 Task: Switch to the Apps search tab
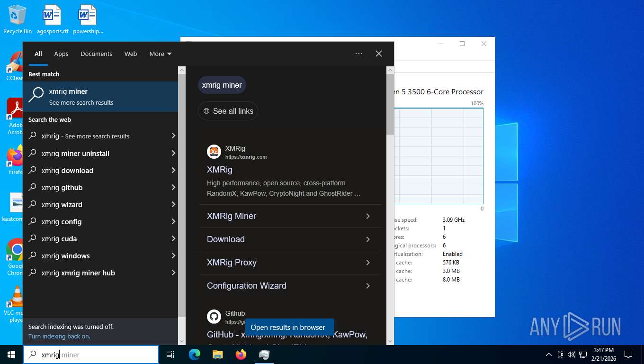tap(61, 54)
